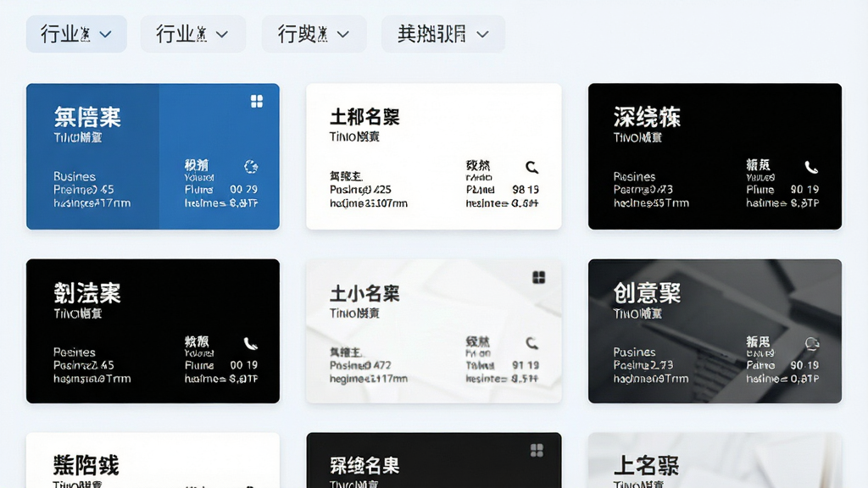Choose the top-row black business card template
This screenshot has height=488, width=868.
tap(715, 157)
